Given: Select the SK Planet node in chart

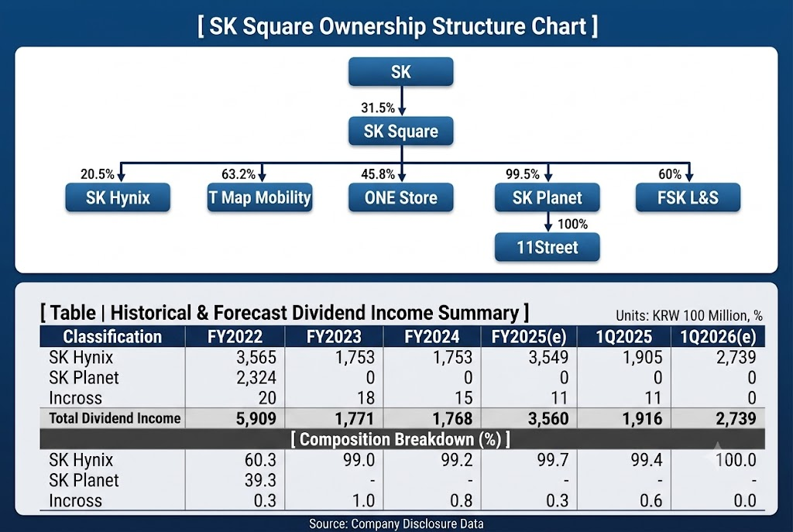Looking at the screenshot, I should [x=548, y=197].
